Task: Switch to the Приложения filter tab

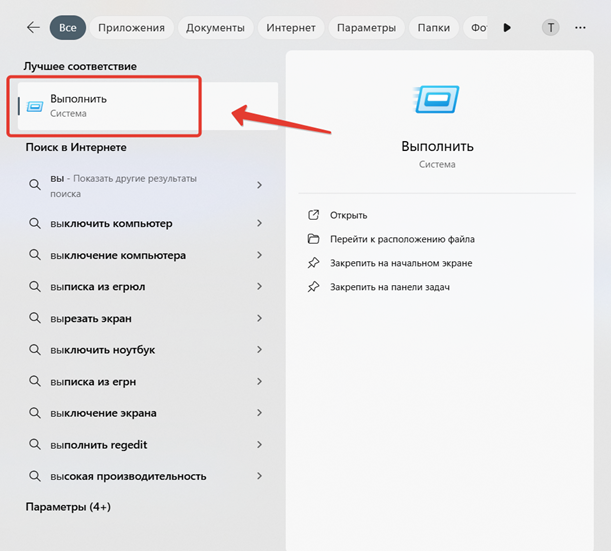Action: (x=131, y=28)
